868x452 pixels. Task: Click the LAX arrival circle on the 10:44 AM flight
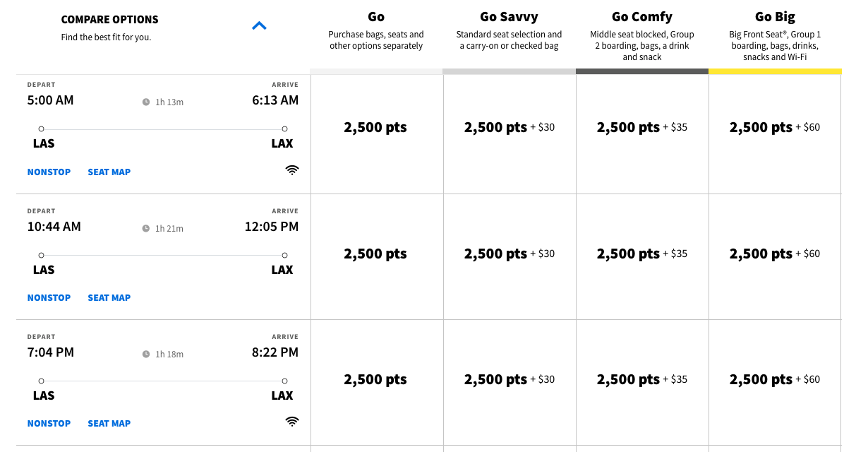[x=284, y=254]
